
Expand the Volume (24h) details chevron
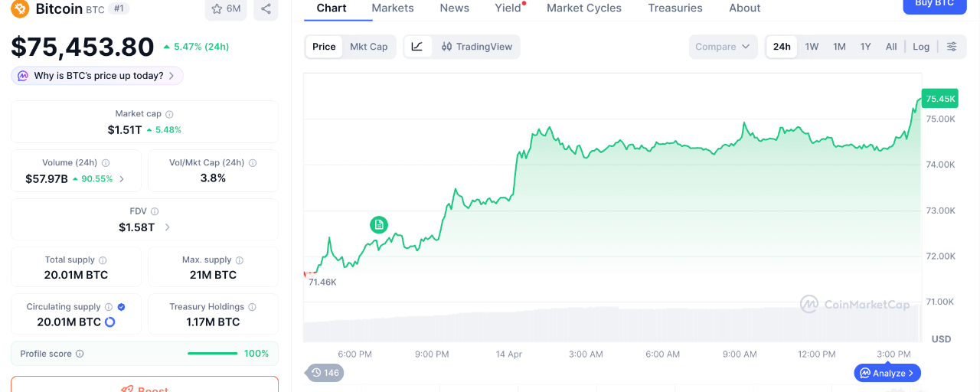122,179
